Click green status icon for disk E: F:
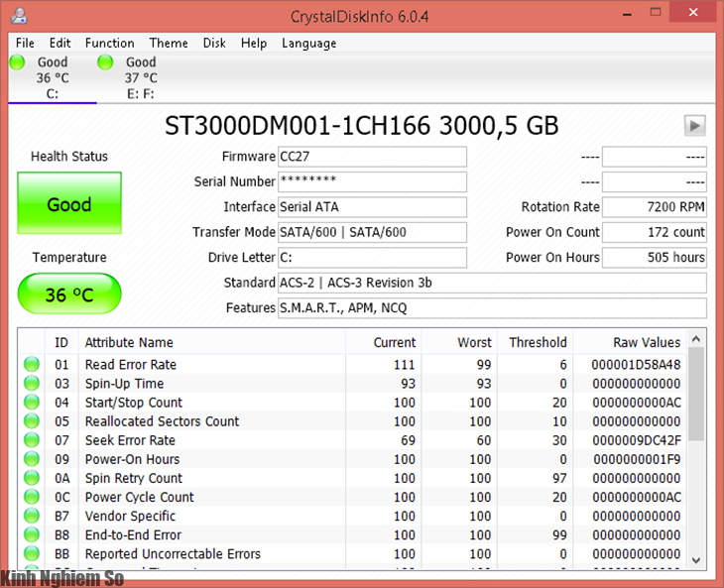Viewport: 724px width, 588px height. point(105,61)
